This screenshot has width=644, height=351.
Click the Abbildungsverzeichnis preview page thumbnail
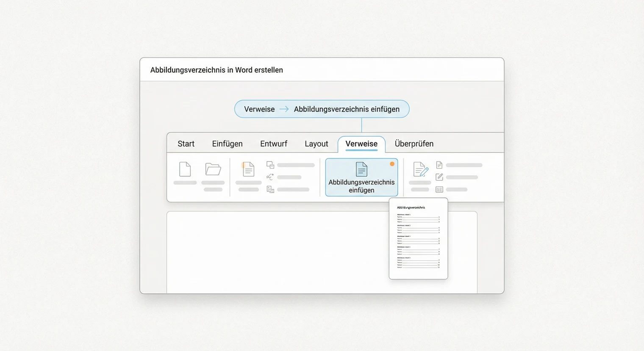click(x=418, y=239)
